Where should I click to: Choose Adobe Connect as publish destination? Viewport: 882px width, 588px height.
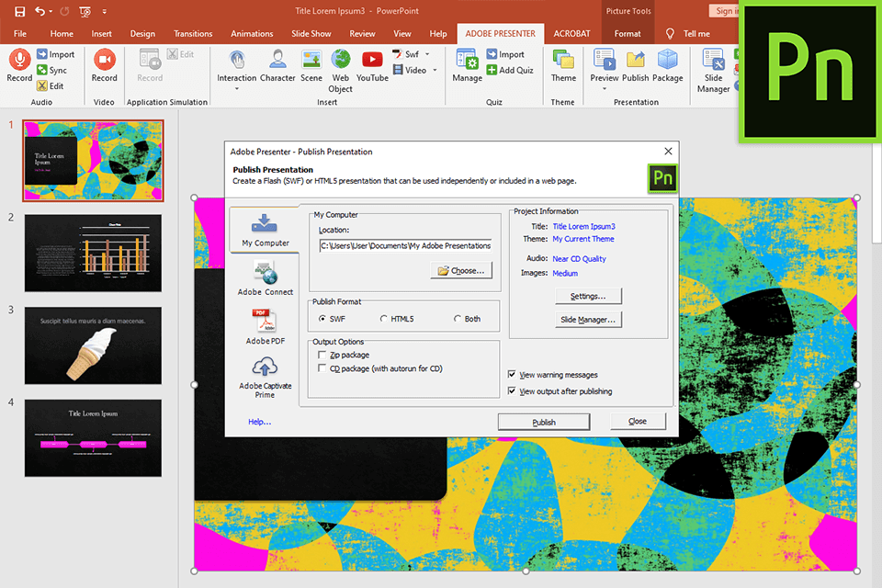click(x=265, y=278)
